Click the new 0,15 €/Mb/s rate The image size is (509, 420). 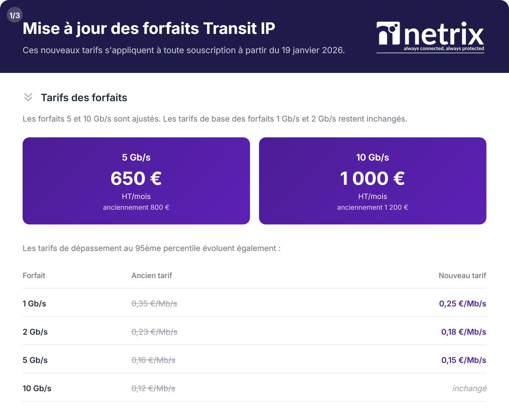tap(464, 360)
